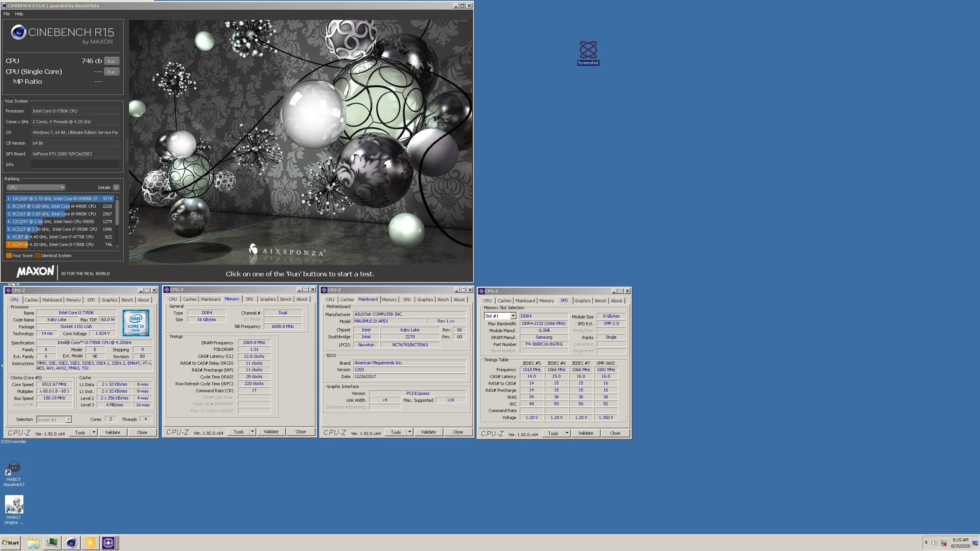Click the Intel Core i3 badge
This screenshot has width=980, height=551.
tap(136, 323)
